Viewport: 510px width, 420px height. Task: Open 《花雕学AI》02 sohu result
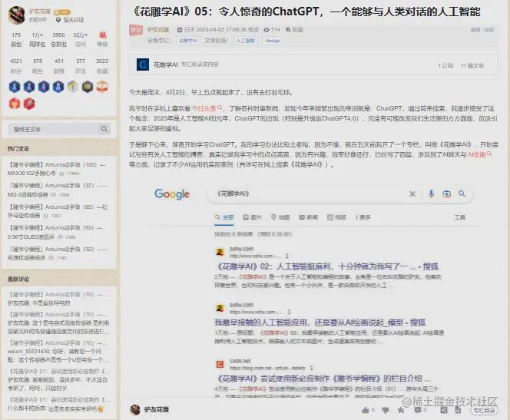pyautogui.click(x=326, y=266)
